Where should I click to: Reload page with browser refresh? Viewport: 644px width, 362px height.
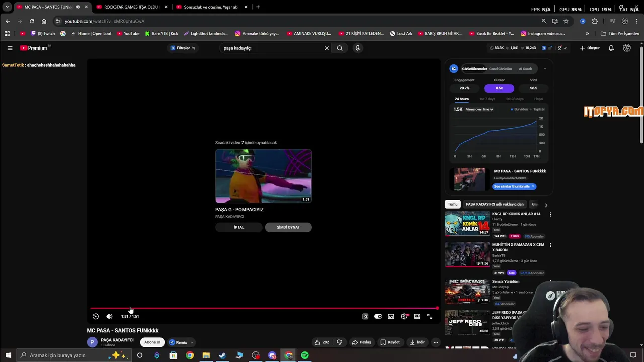pyautogui.click(x=32, y=21)
